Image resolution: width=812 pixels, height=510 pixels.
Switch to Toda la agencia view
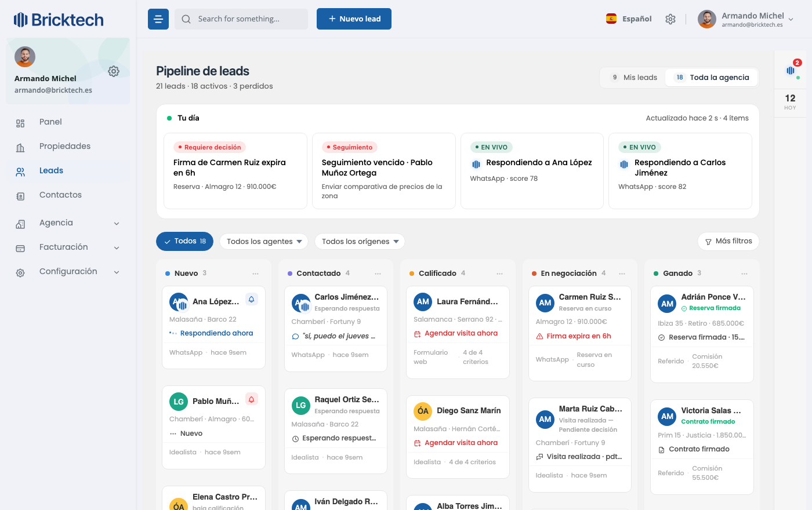click(x=712, y=77)
